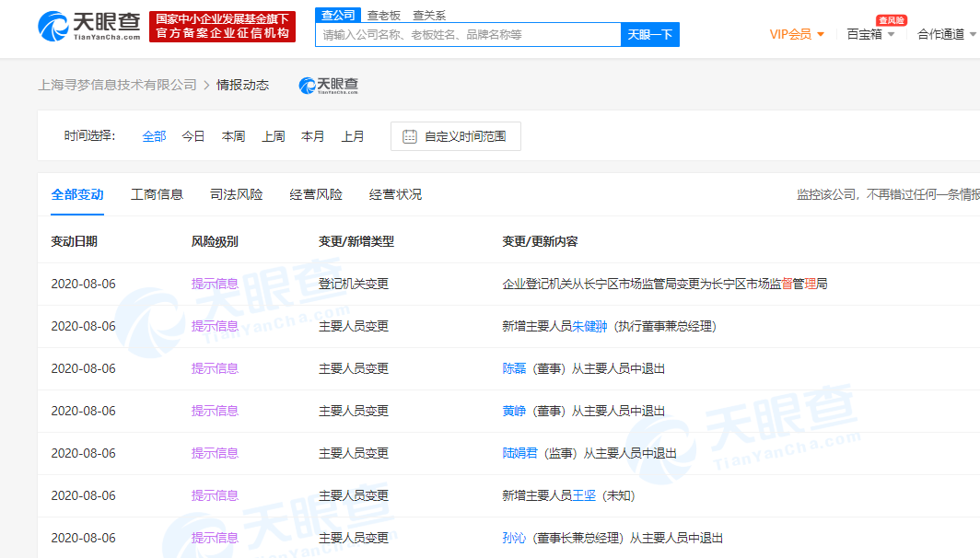Expand the VIP会员 dropdown

(797, 34)
